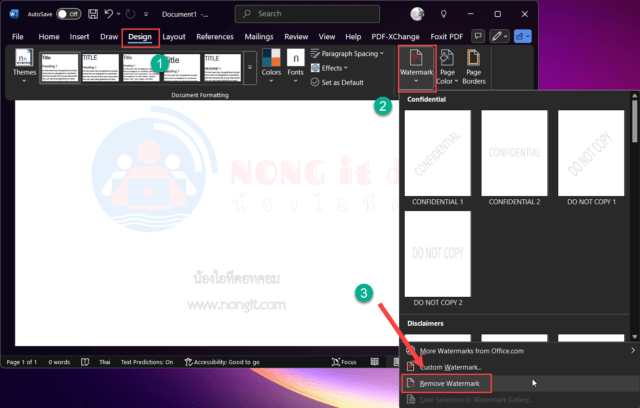The image size is (640, 408).
Task: Open the Page Color dropdown
Action: pyautogui.click(x=447, y=67)
